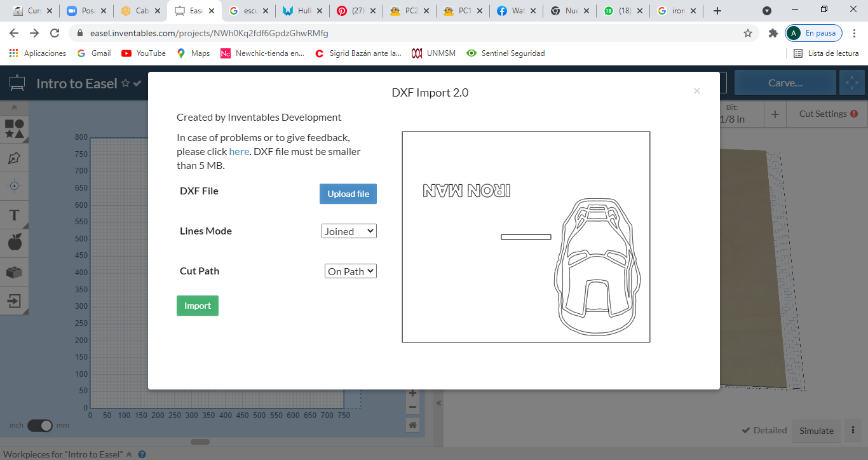Select the shapes tool in Easel sidebar
Screen dimensions: 868x460
(x=14, y=129)
